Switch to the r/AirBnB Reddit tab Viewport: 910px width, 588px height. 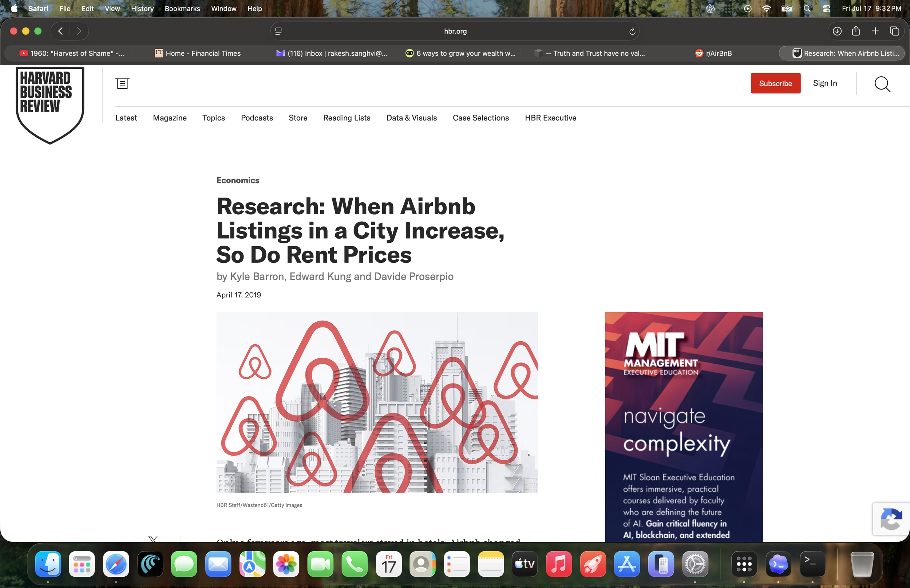point(713,53)
